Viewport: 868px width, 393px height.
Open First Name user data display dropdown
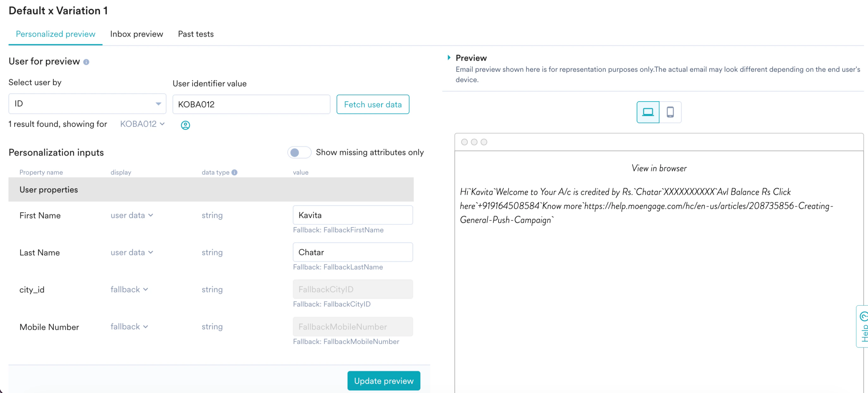[132, 215]
